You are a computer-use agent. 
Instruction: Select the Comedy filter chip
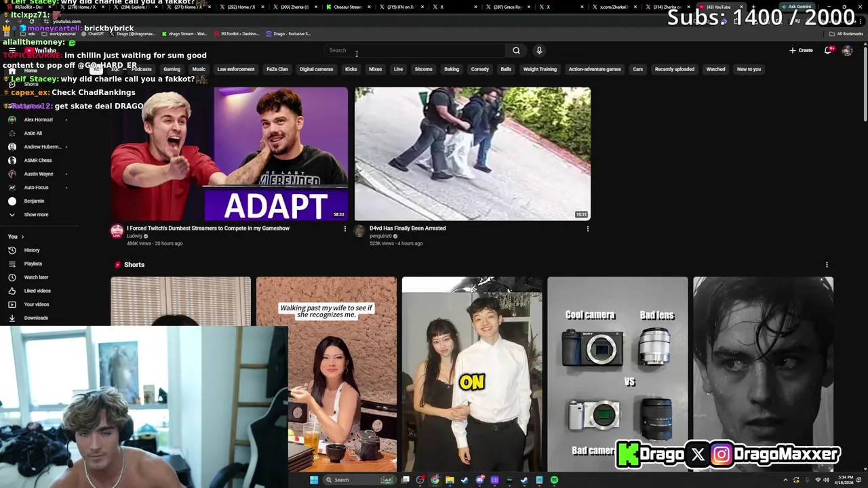[480, 69]
